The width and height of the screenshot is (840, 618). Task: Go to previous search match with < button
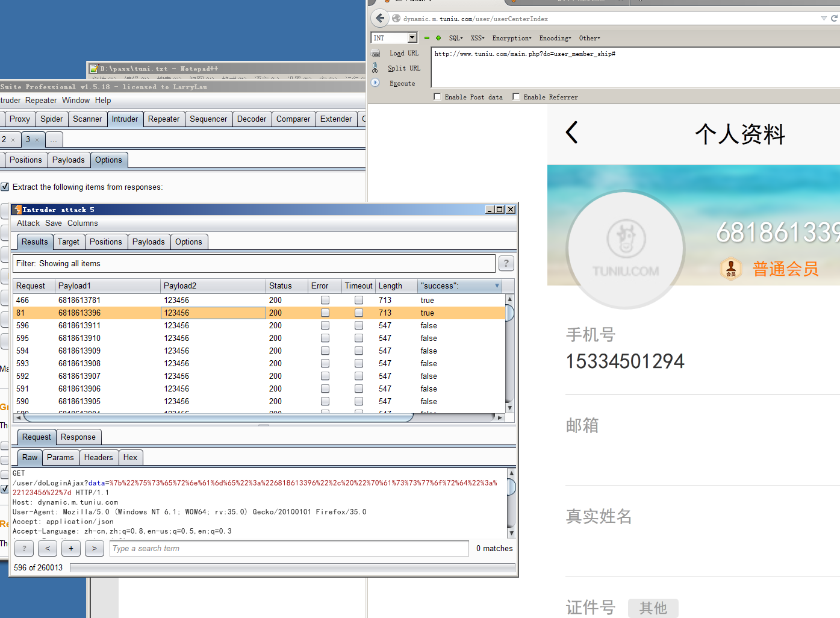tap(48, 548)
